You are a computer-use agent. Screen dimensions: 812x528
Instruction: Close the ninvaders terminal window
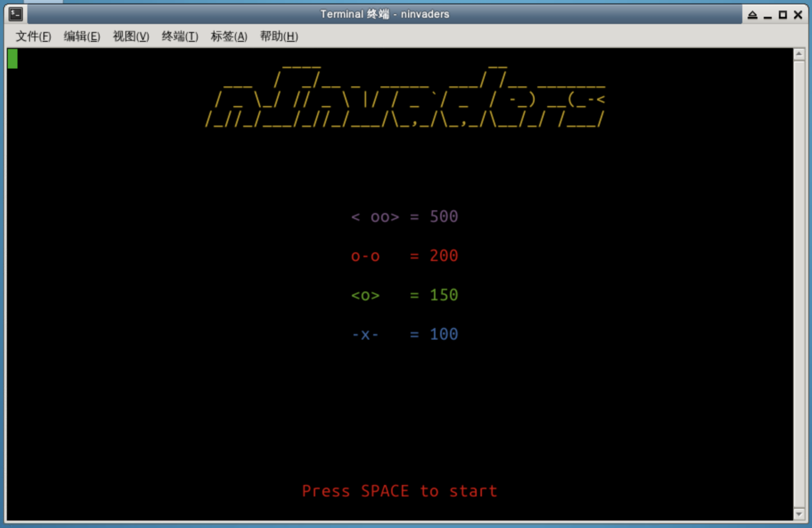pyautogui.click(x=798, y=15)
